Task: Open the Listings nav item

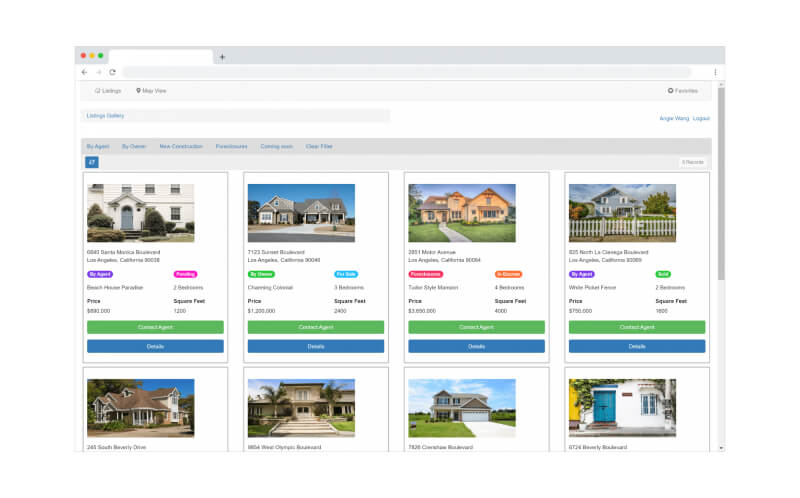Action: (x=108, y=91)
